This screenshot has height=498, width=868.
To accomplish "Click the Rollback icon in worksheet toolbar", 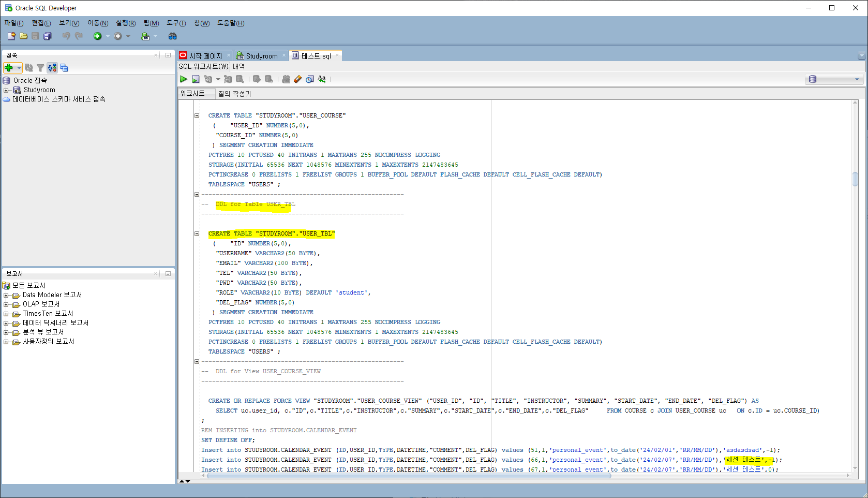I will point(268,79).
